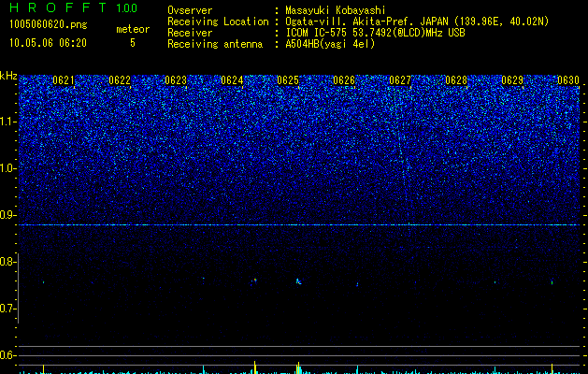Click the meteor label
588x374 pixels.
[133, 29]
